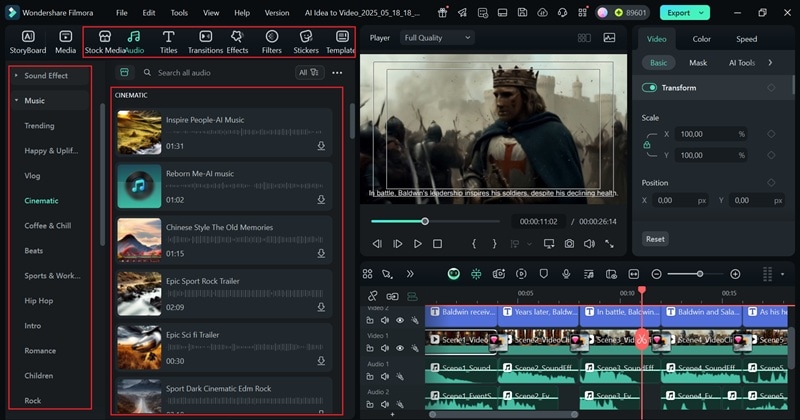Screen dimensions: 800x420
Task: Switch the player to fullscreen mode
Action: 609,244
